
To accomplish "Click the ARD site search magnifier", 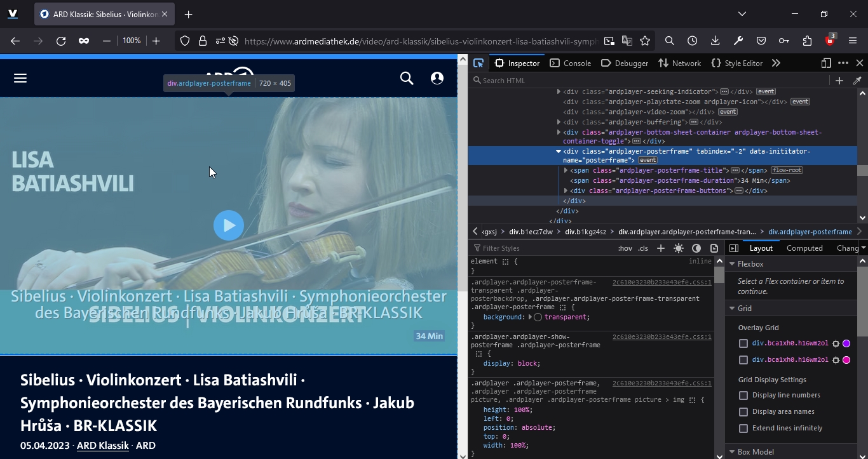I will coord(407,78).
